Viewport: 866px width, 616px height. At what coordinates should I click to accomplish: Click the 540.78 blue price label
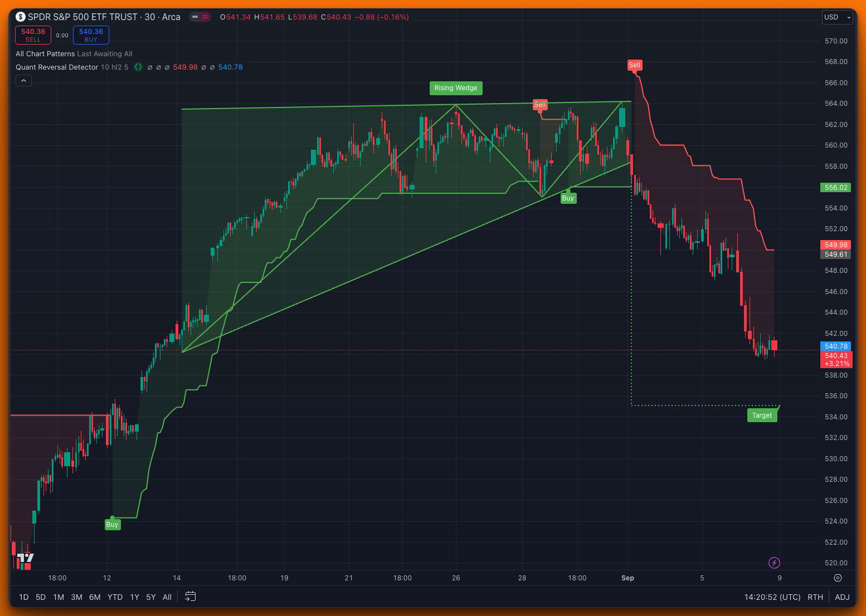coord(836,346)
